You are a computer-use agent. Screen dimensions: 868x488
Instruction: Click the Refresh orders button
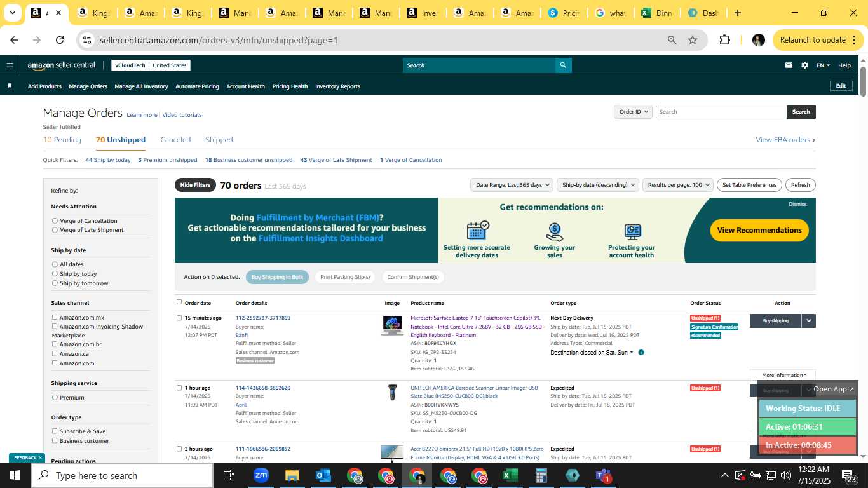800,185
